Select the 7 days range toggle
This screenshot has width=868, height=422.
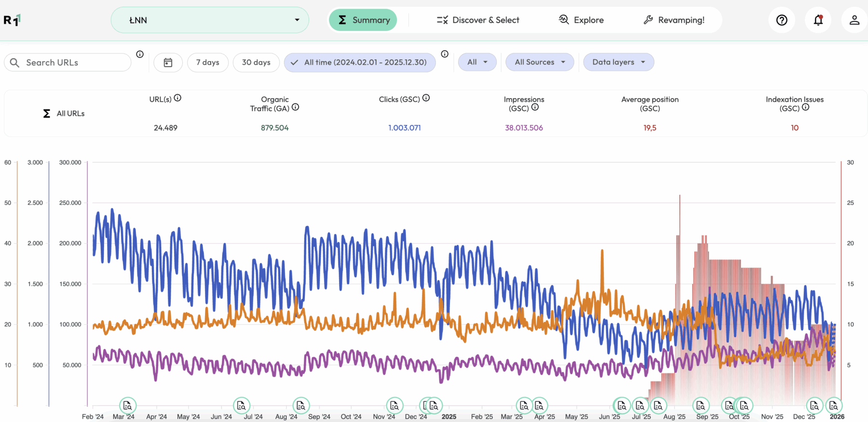click(x=208, y=63)
